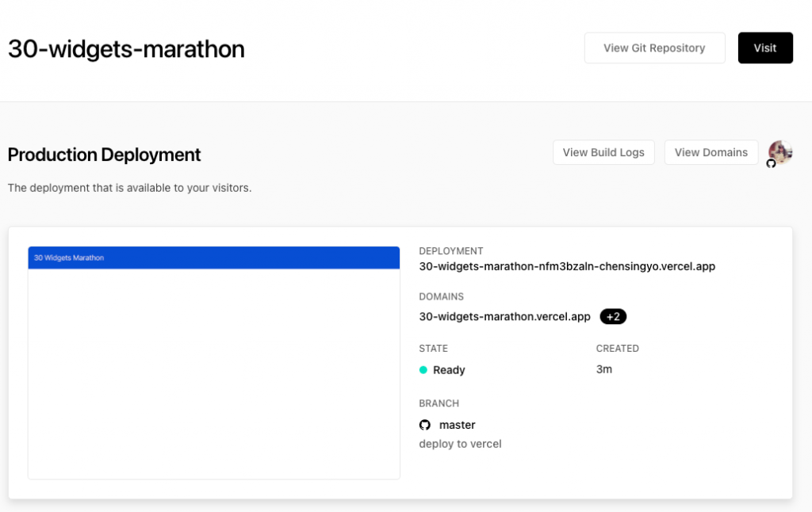The height and width of the screenshot is (512, 812).
Task: Click the deployer's avatar picture
Action: tap(780, 151)
